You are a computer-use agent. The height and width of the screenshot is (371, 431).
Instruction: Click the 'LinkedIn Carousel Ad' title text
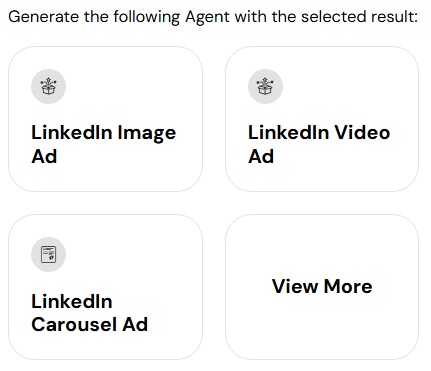coord(89,313)
